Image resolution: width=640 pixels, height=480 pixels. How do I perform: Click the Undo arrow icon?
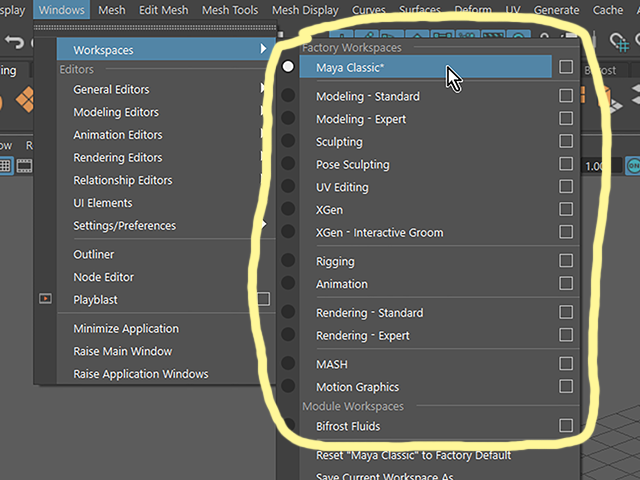(15, 42)
